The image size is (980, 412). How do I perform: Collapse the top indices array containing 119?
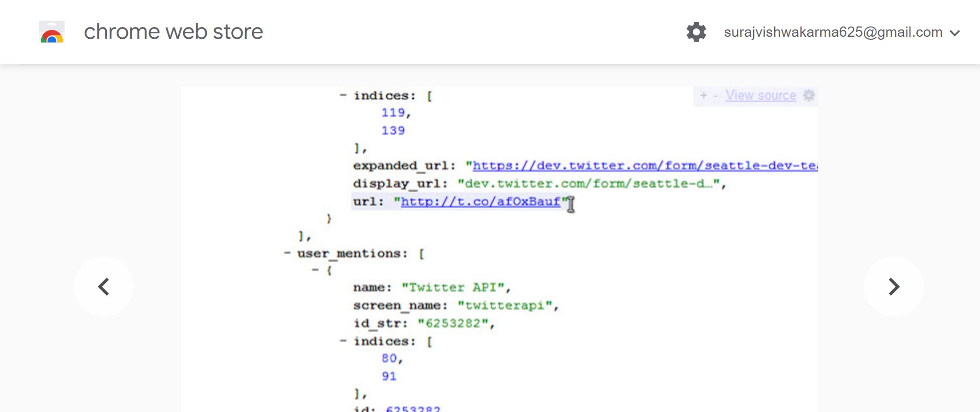pyautogui.click(x=343, y=96)
